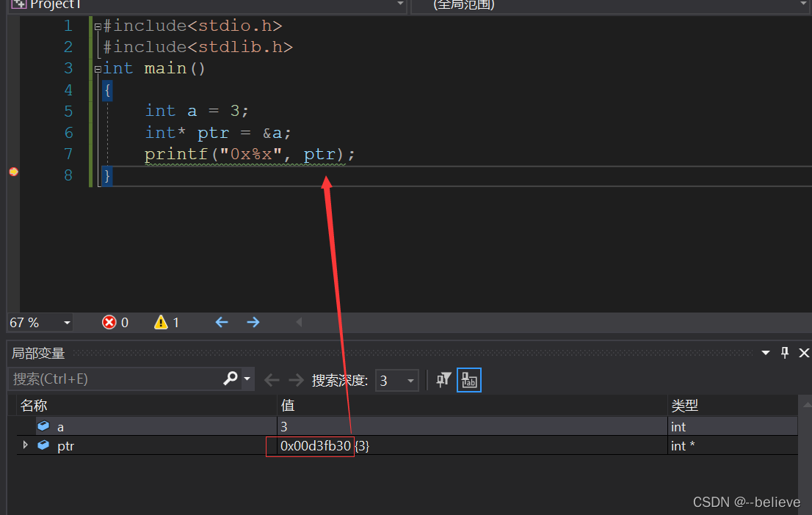The height and width of the screenshot is (515, 812).
Task: Click 'main' in line 3 of code
Action: click(165, 68)
